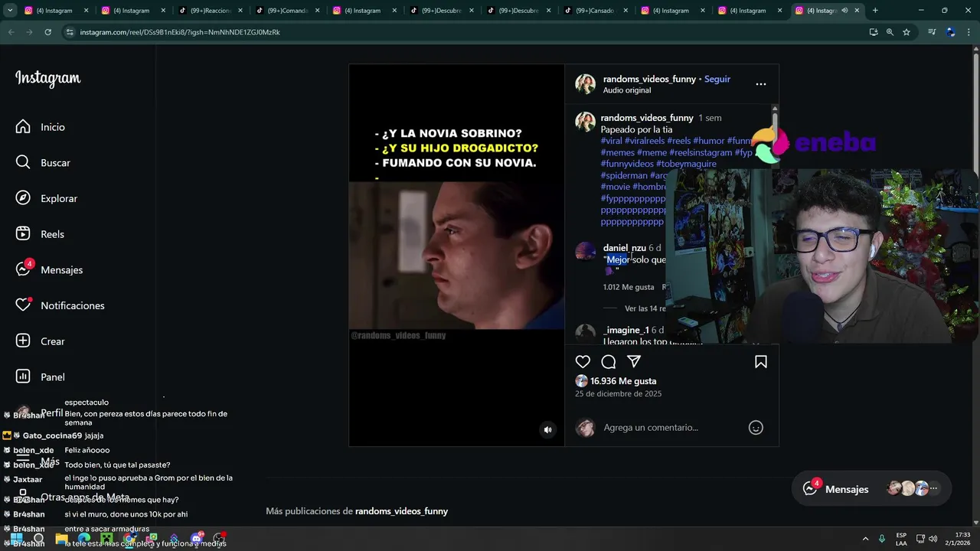Like the reel with heart icon
980x551 pixels.
583,361
